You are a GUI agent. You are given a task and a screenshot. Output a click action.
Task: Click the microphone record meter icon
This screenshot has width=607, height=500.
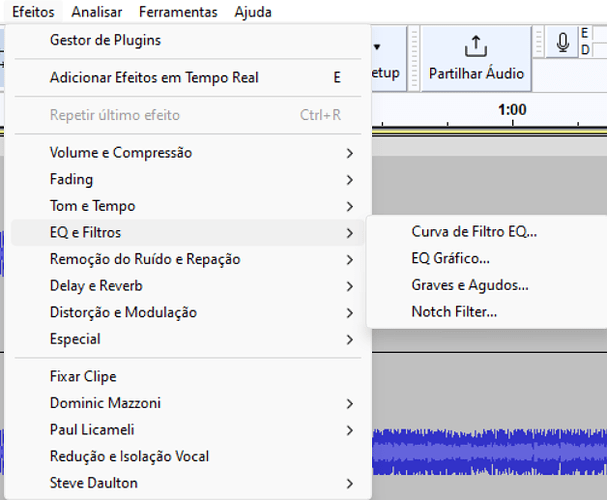coord(562,42)
